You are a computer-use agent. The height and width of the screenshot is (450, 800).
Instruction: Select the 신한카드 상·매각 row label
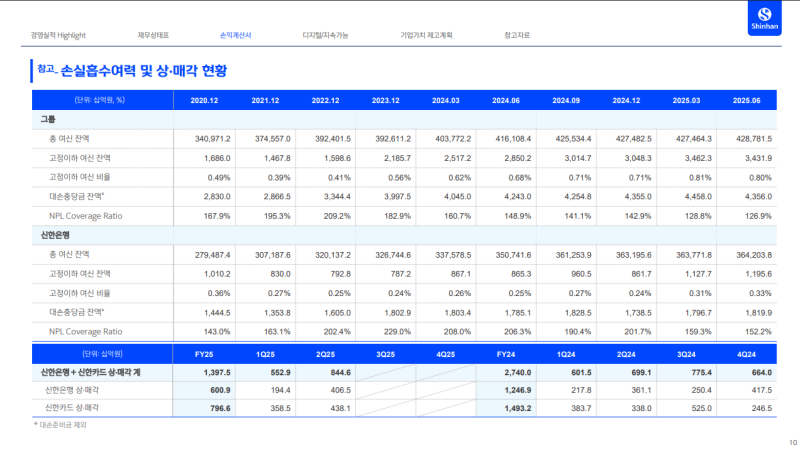coord(78,407)
